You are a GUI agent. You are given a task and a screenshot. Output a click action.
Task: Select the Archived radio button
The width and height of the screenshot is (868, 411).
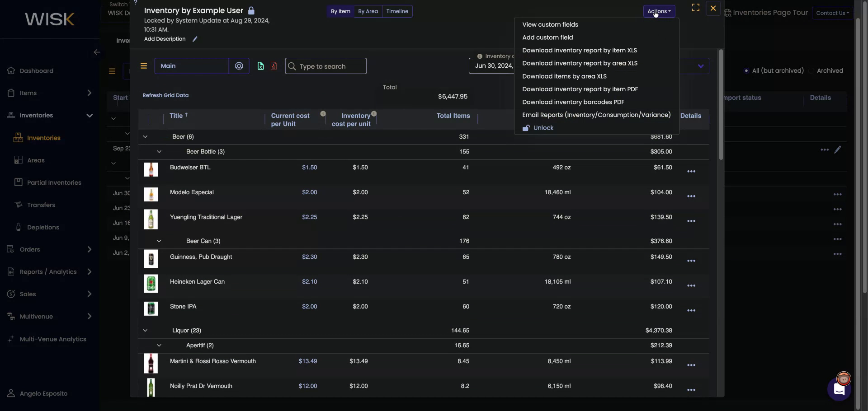[x=811, y=70]
